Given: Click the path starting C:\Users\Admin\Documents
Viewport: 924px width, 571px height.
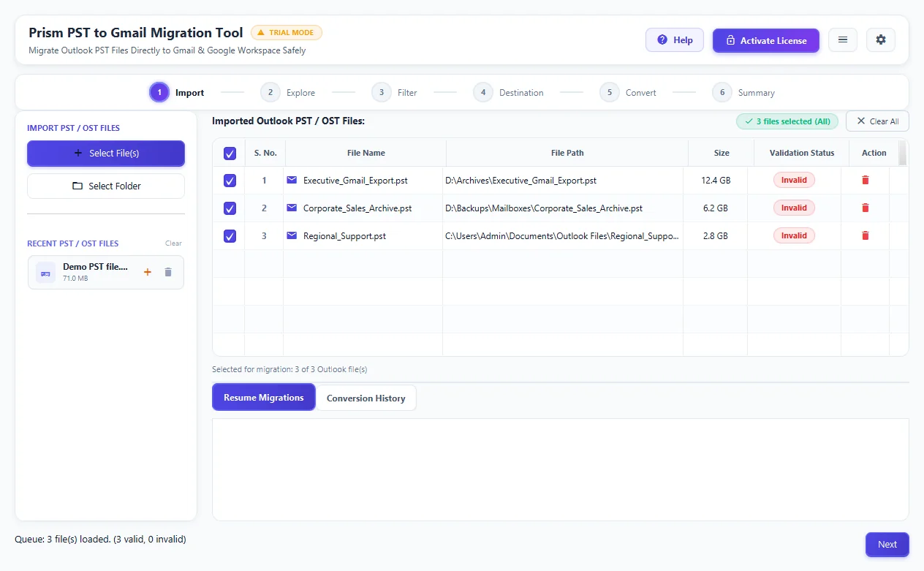Looking at the screenshot, I should point(562,236).
